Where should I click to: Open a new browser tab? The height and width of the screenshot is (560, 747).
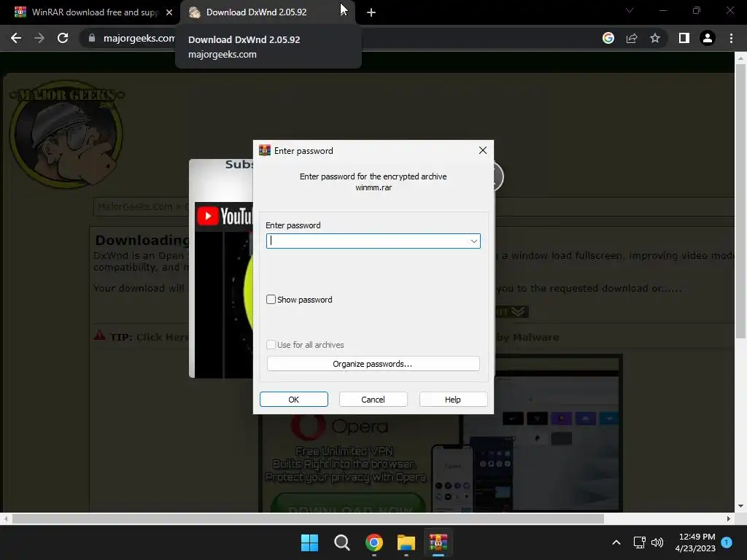click(x=371, y=13)
